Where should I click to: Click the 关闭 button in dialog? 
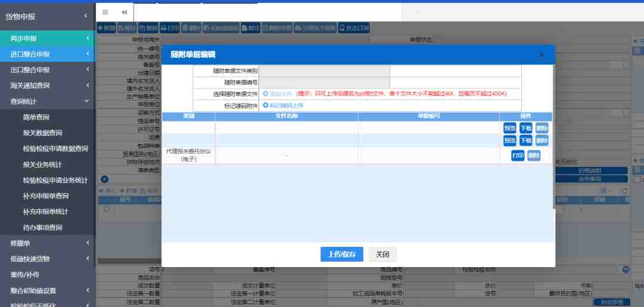click(x=382, y=254)
